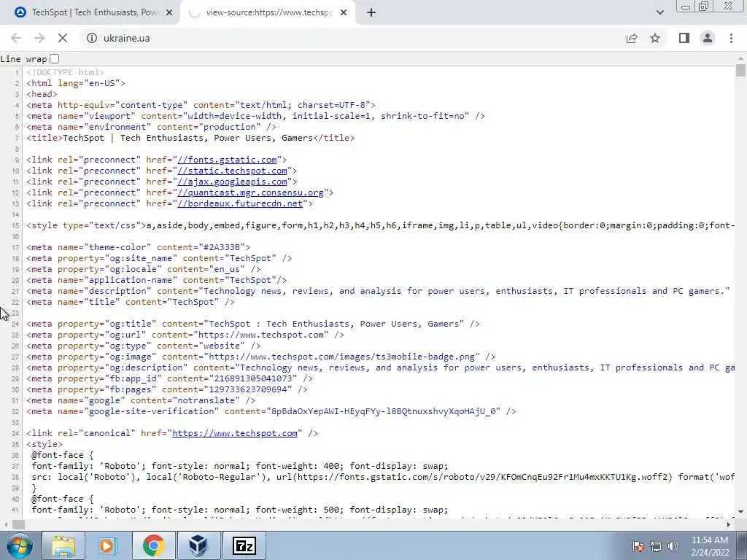Click the scroll down arrow
The height and width of the screenshot is (560, 747).
[740, 512]
